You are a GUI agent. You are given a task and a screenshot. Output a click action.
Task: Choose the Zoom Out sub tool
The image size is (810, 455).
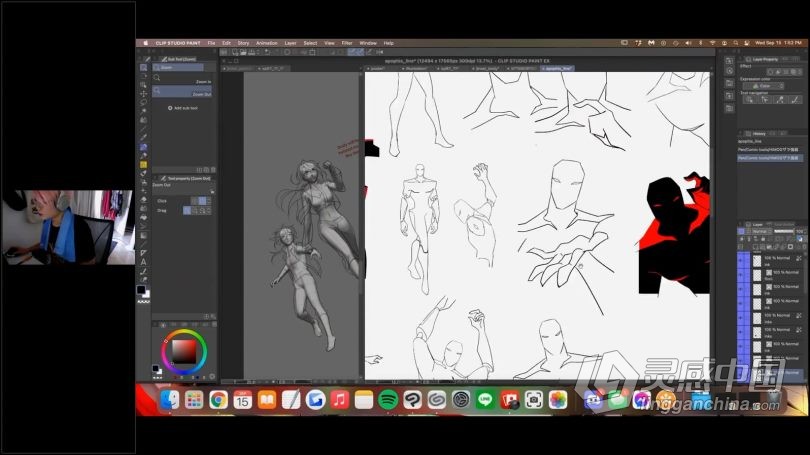click(x=182, y=91)
